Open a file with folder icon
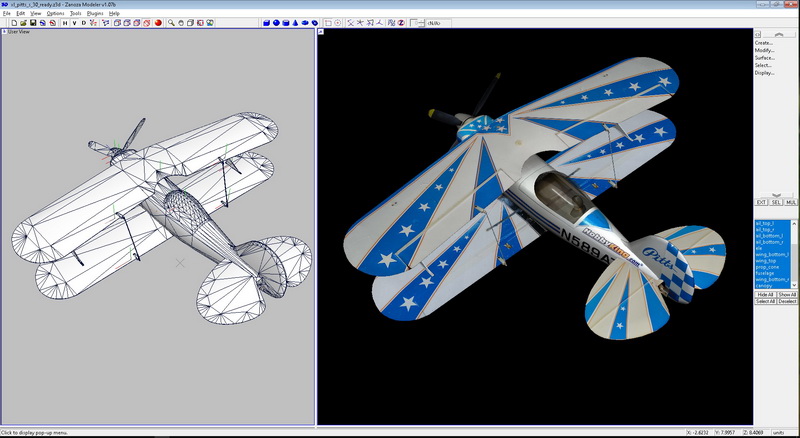This screenshot has width=800, height=438. tap(23, 23)
